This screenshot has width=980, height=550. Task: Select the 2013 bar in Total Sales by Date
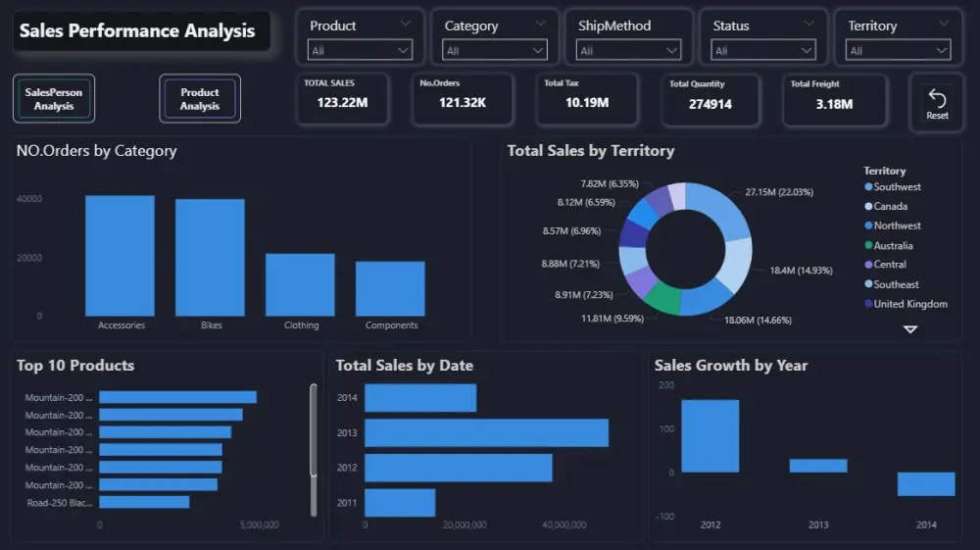486,432
